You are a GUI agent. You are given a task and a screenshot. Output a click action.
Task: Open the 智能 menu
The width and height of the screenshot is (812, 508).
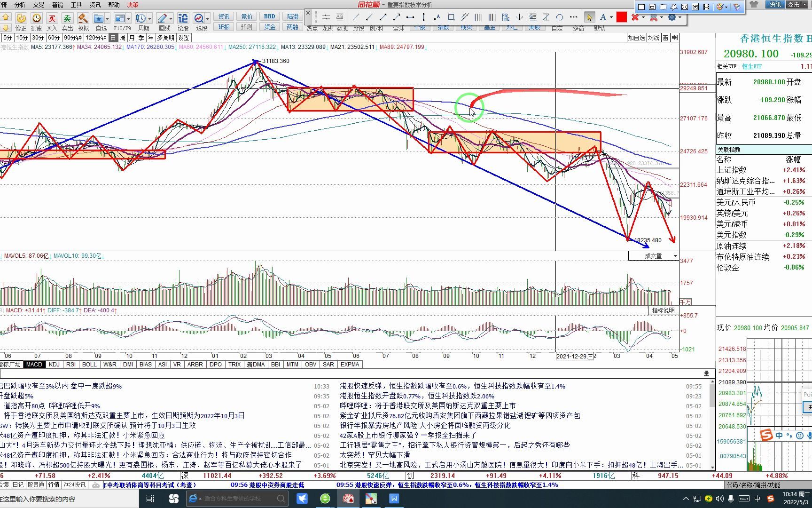(57, 5)
